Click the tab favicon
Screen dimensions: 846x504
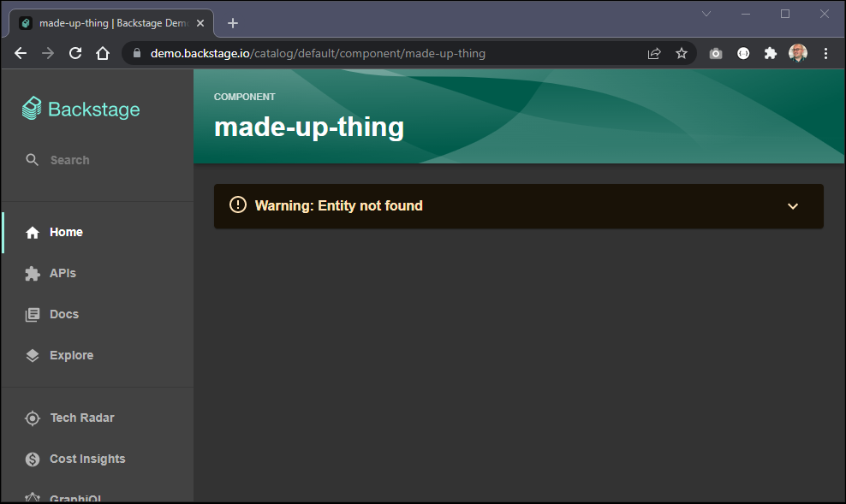point(26,23)
